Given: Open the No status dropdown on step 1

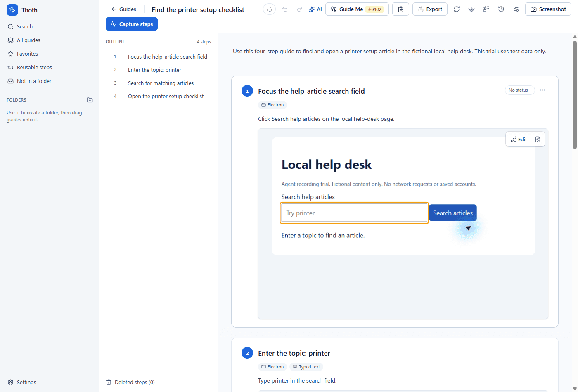Looking at the screenshot, I should (519, 90).
